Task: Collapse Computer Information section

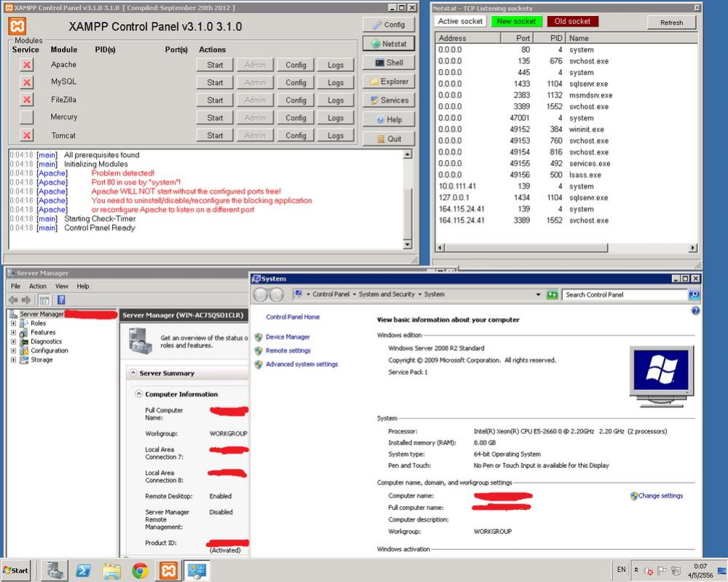Action: [138, 394]
